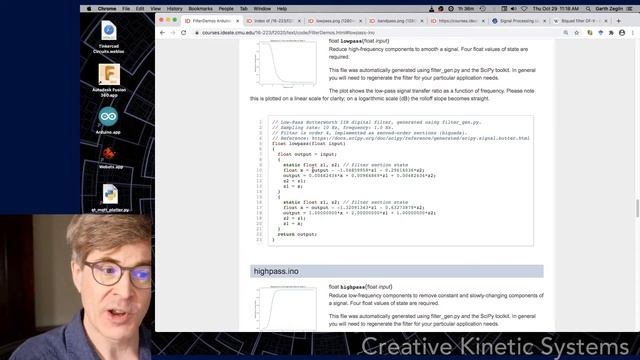Open the Edit menu
The height and width of the screenshot is (360, 640).
point(140,9)
